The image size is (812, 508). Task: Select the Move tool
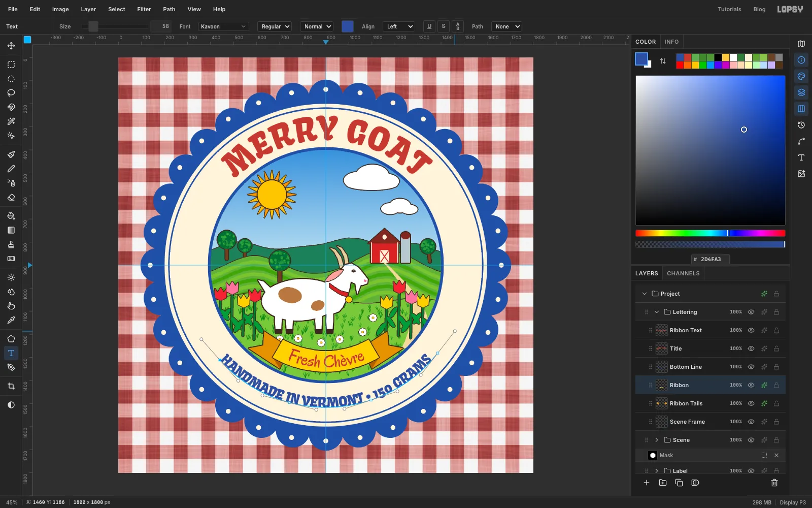[11, 46]
